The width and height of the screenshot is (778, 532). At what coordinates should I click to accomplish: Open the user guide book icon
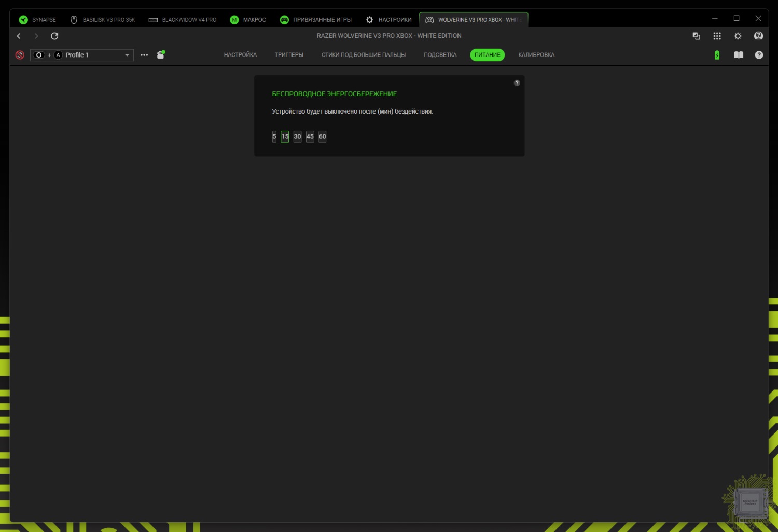coord(739,55)
